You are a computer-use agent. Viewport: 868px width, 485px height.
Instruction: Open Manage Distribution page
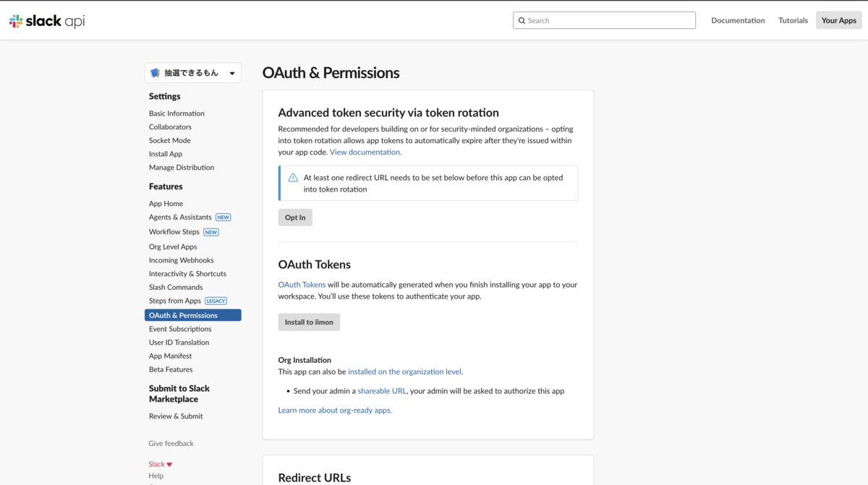pos(182,168)
